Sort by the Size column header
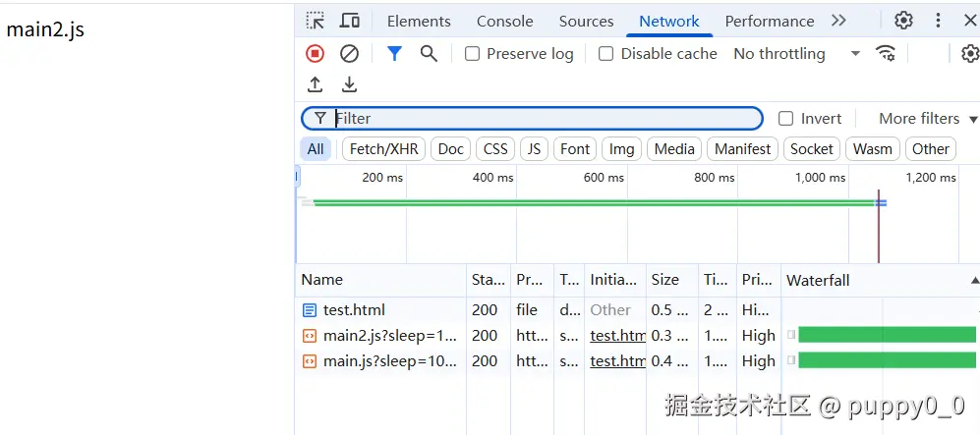980x435 pixels. pyautogui.click(x=672, y=280)
